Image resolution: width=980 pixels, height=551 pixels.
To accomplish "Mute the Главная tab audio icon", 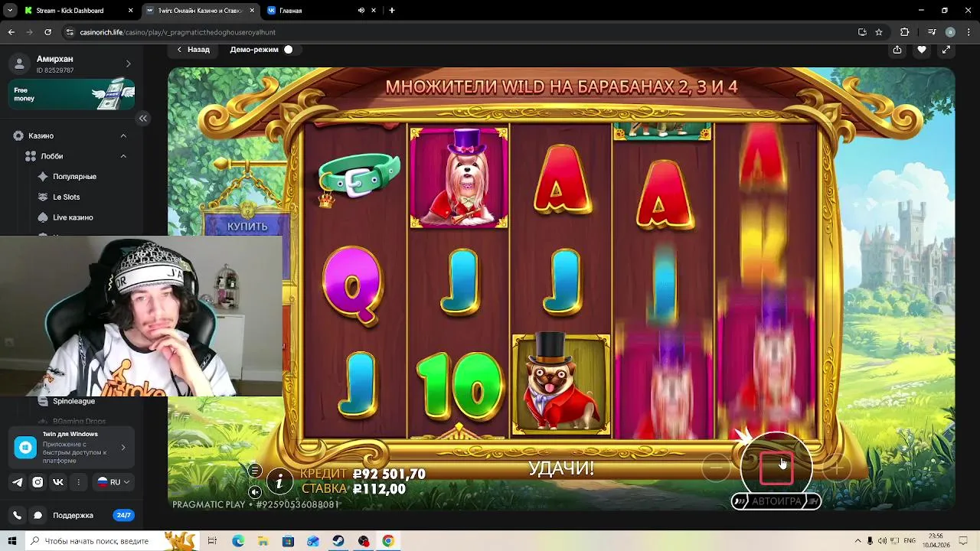I will (x=361, y=11).
